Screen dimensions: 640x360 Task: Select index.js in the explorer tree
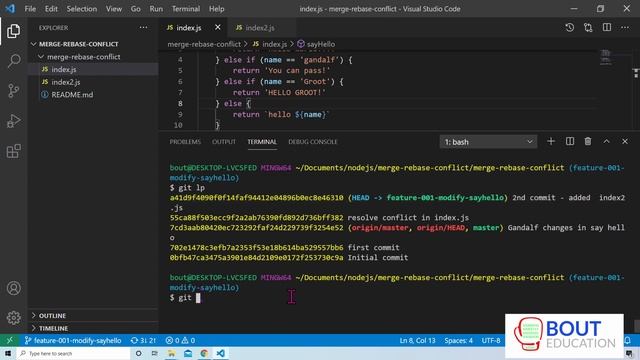(93, 69)
